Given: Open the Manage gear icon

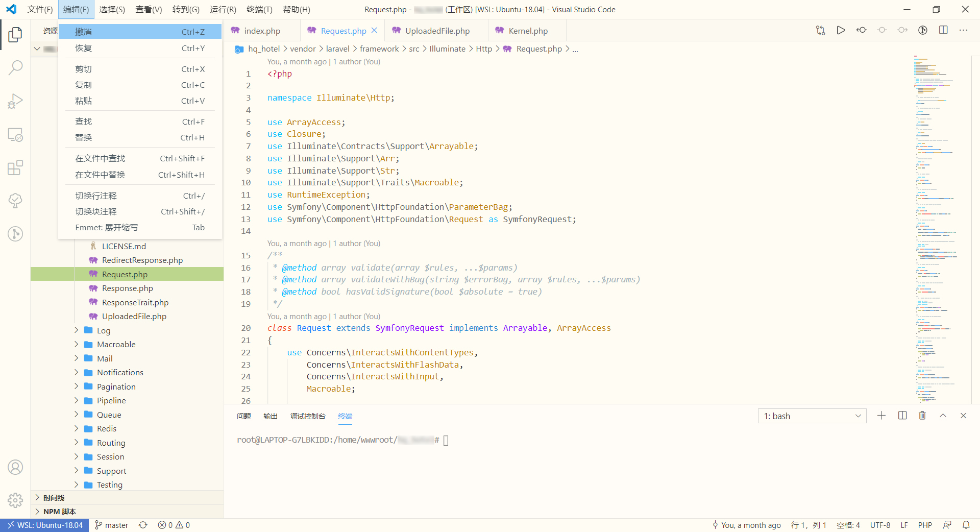Looking at the screenshot, I should click(x=15, y=500).
